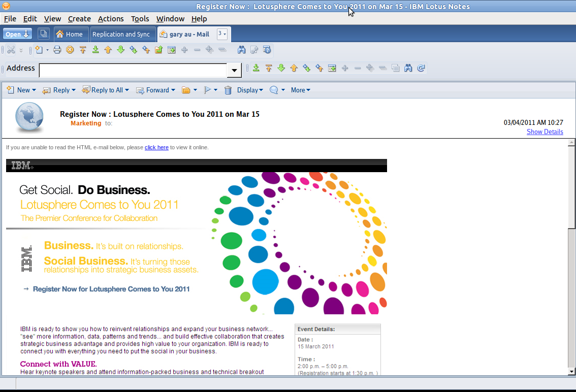Open the Create menu

pos(79,19)
